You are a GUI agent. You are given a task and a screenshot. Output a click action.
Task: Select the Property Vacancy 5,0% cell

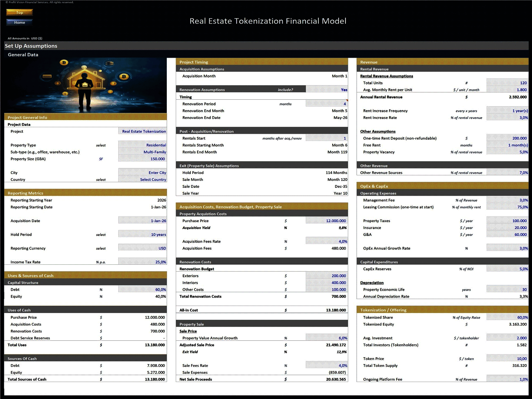[x=507, y=152]
